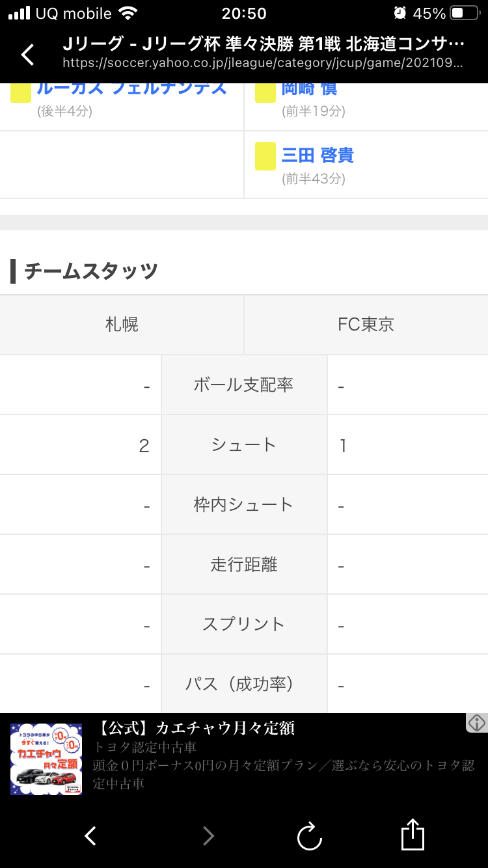
Task: Open player link 三田 啓貴
Action: point(318,156)
